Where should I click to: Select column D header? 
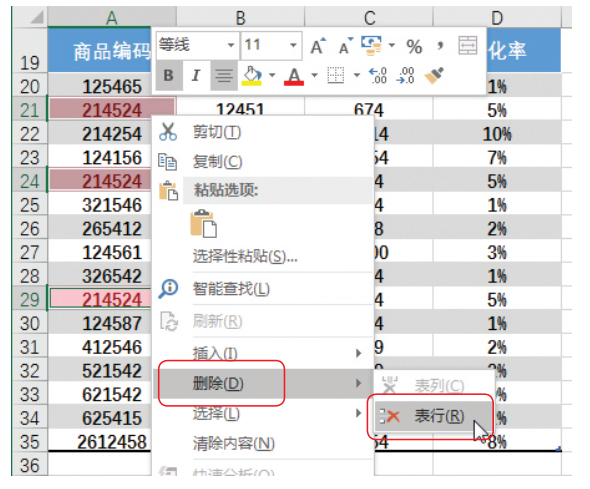(497, 17)
